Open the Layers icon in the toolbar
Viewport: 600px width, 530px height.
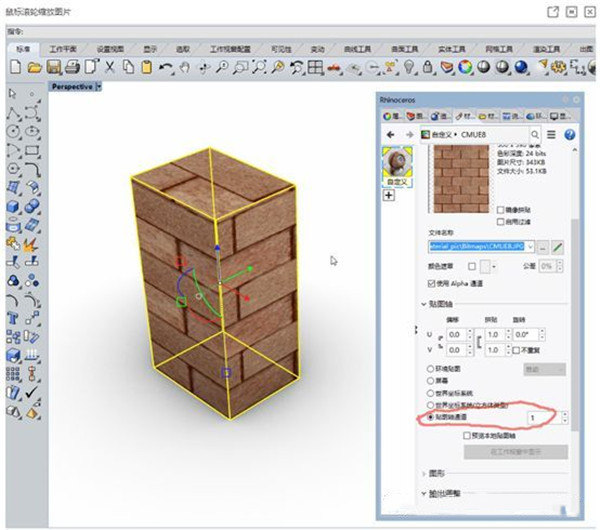447,67
